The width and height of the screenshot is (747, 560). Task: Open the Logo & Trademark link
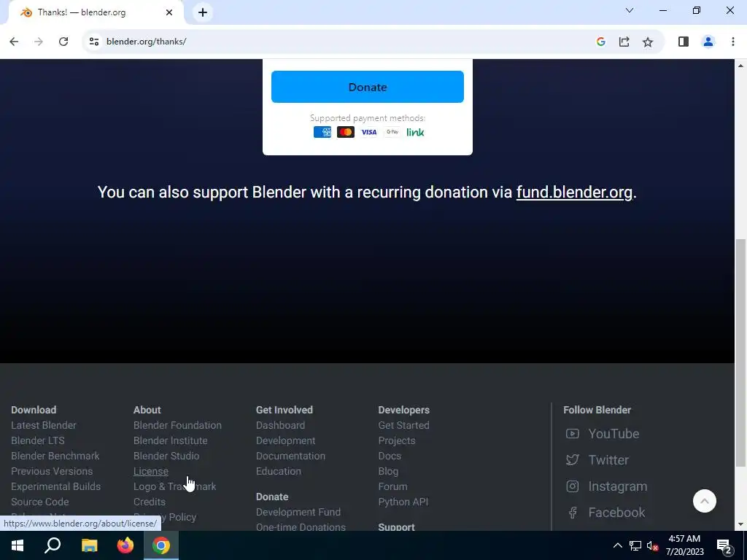(175, 486)
